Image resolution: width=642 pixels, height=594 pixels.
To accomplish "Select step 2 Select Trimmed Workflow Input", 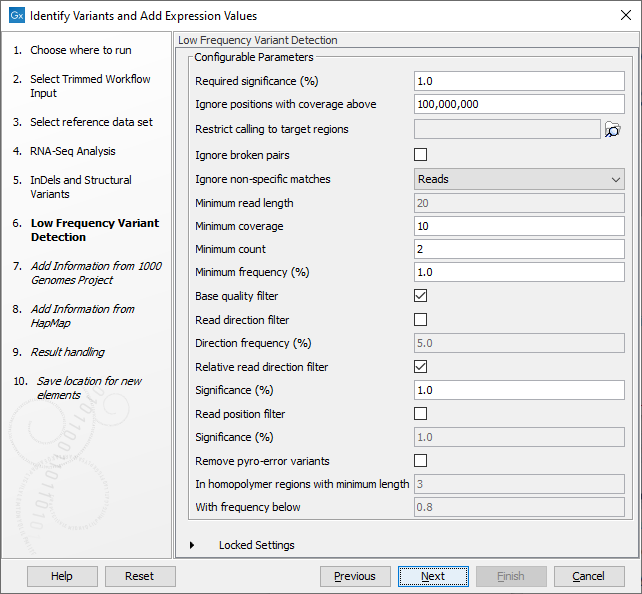I will [90, 86].
